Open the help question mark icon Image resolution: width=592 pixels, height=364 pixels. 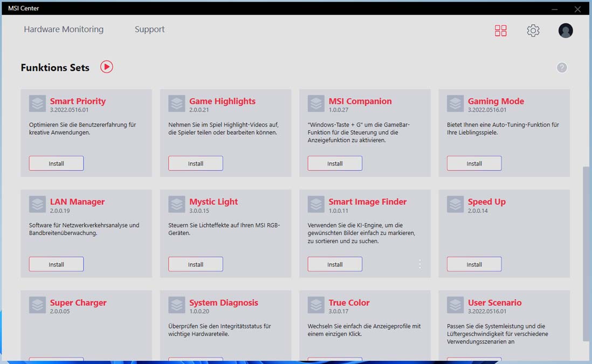(x=562, y=67)
